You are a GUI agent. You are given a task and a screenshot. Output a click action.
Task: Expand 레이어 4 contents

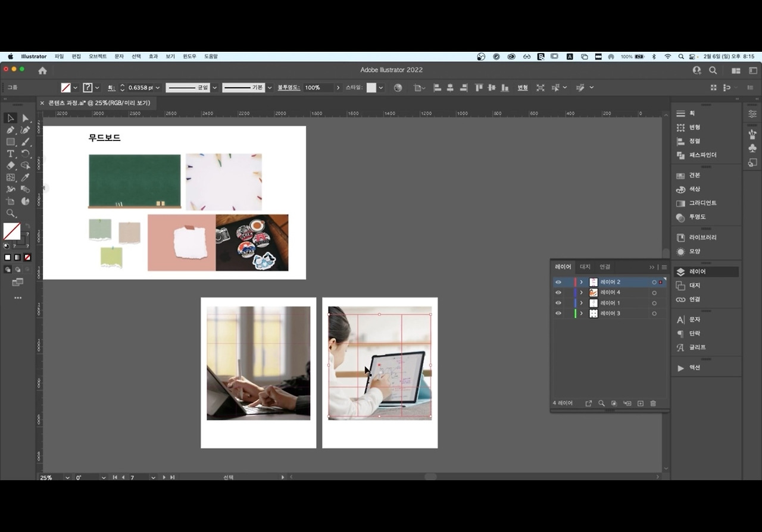582,293
